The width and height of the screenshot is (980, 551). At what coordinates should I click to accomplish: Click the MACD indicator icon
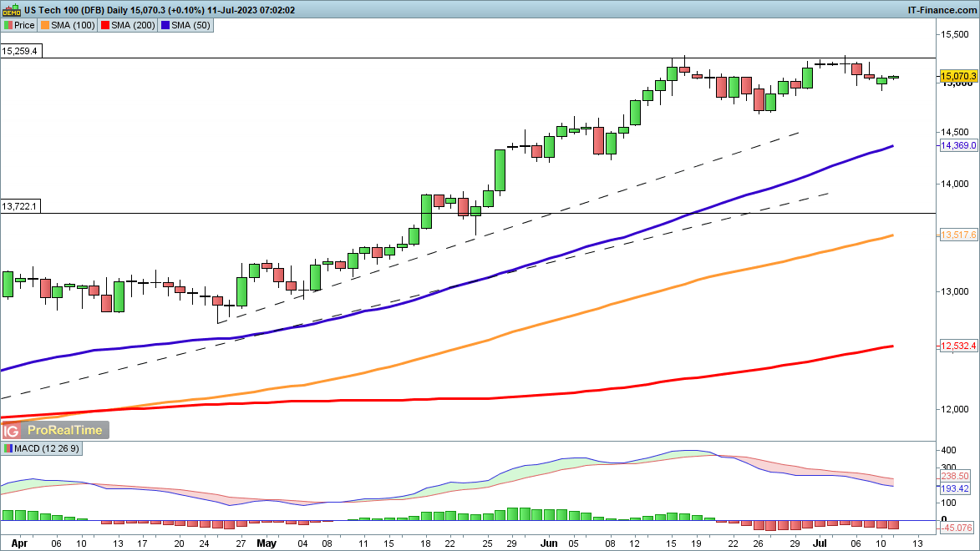[x=8, y=448]
